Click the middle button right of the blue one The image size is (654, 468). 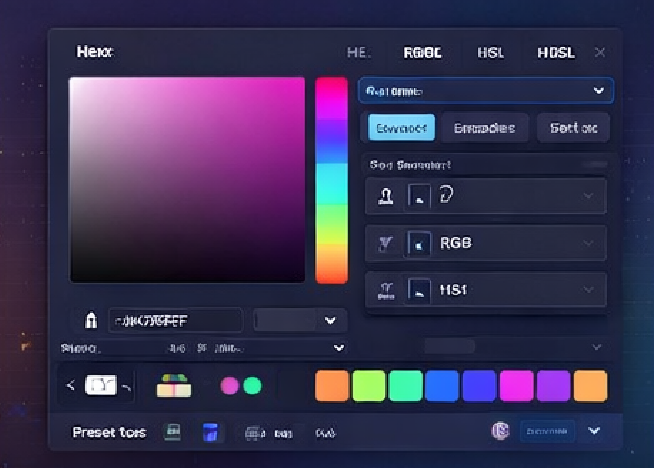coord(484,128)
